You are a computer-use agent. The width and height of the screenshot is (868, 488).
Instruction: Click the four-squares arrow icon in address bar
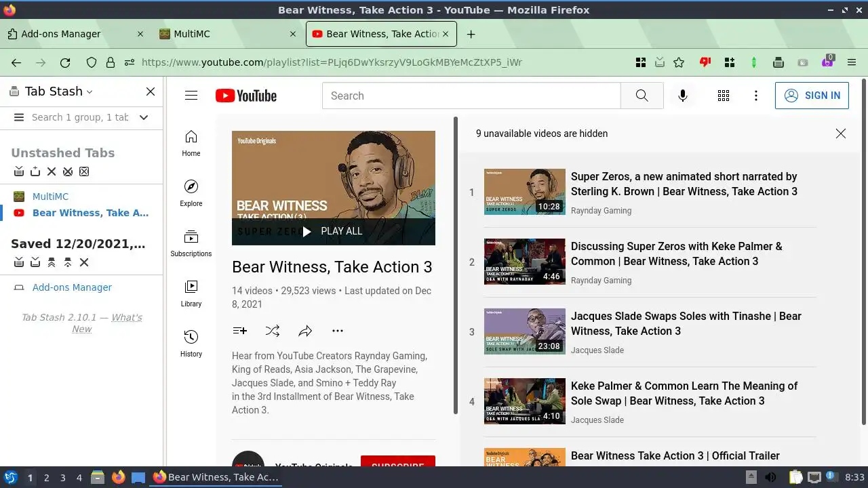641,62
